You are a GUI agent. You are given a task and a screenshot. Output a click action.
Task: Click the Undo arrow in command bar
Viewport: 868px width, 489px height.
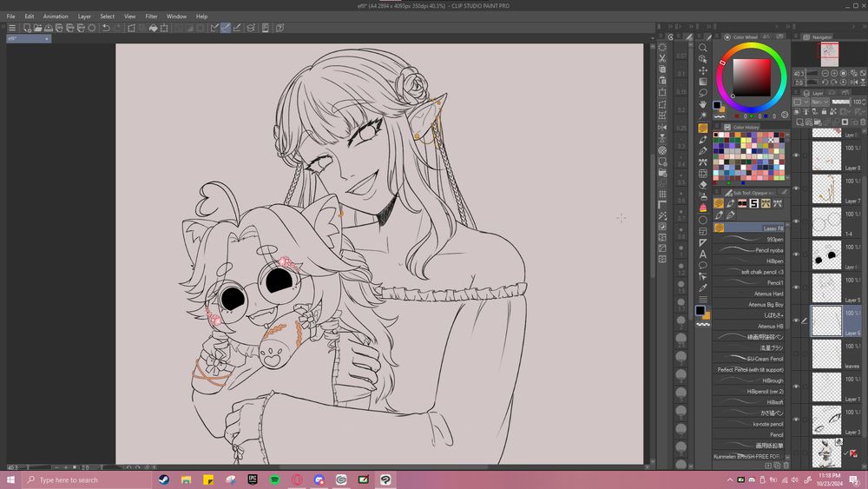coord(106,28)
